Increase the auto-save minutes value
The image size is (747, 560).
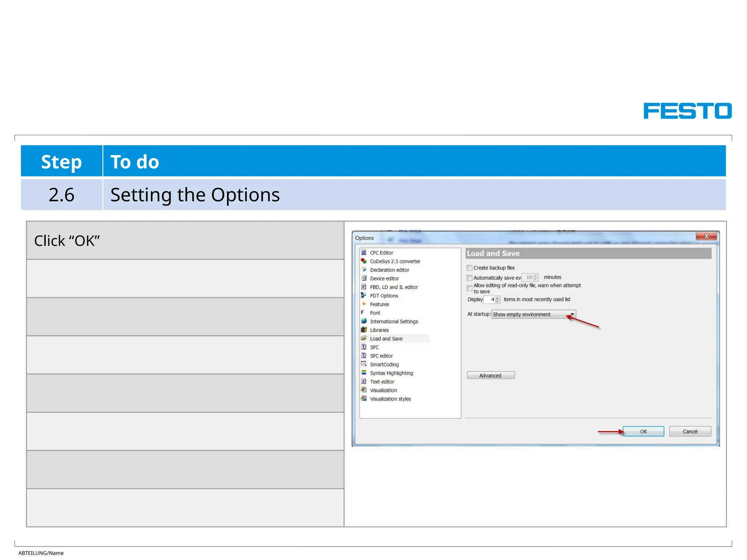coord(535,276)
